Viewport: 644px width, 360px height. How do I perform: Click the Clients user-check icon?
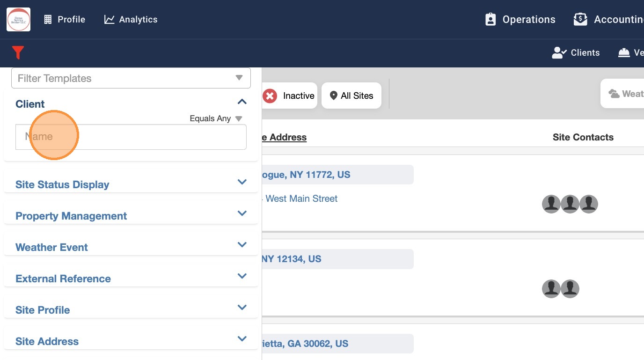559,52
